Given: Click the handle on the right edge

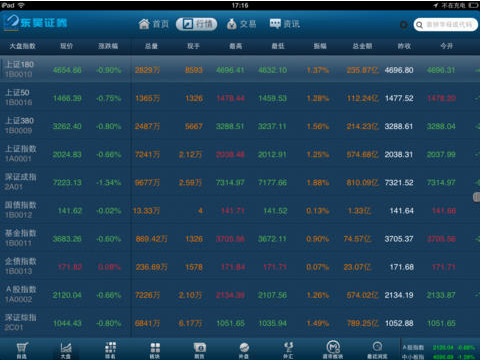Looking at the screenshot, I should click(476, 197).
